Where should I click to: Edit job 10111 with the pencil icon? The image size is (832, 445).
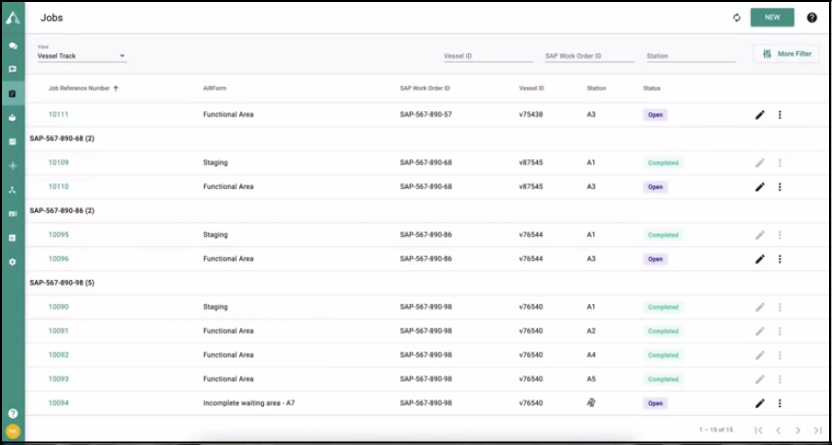coord(760,115)
